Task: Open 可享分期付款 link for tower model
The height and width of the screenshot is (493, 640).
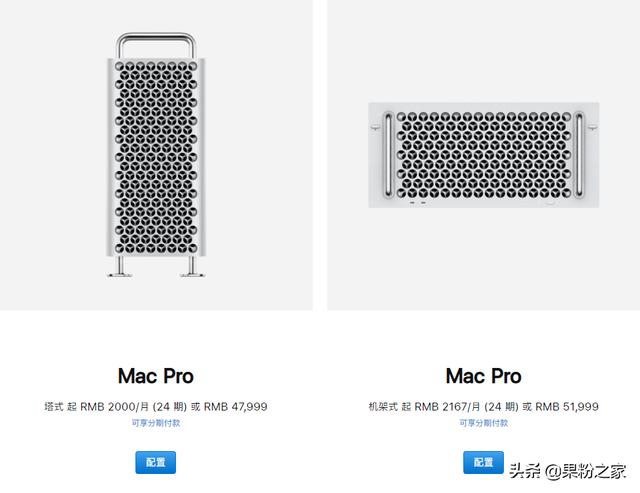Action: [x=155, y=423]
